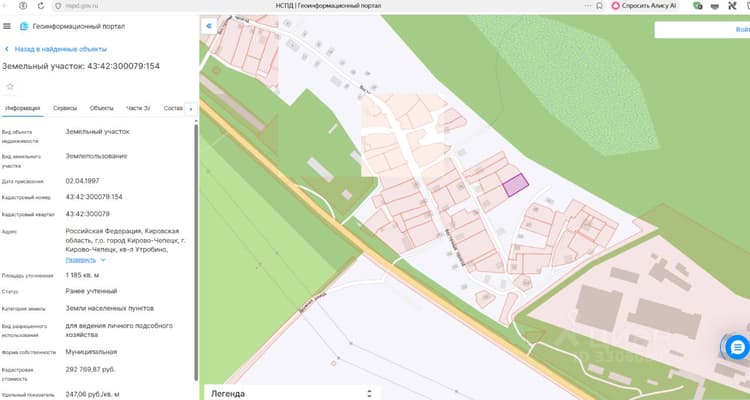
Task: Click the area value 1 185 кв. м
Action: (x=82, y=275)
